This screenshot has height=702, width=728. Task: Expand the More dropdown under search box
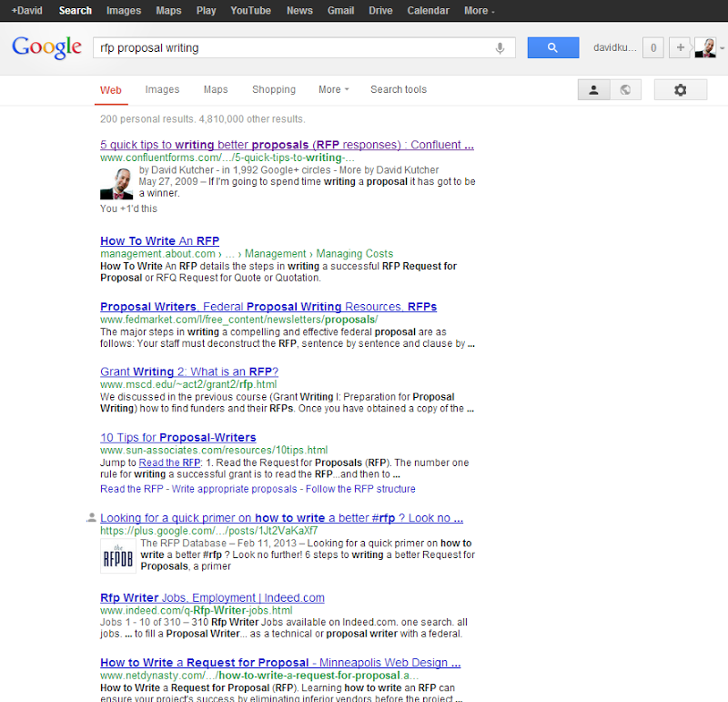[x=333, y=89]
